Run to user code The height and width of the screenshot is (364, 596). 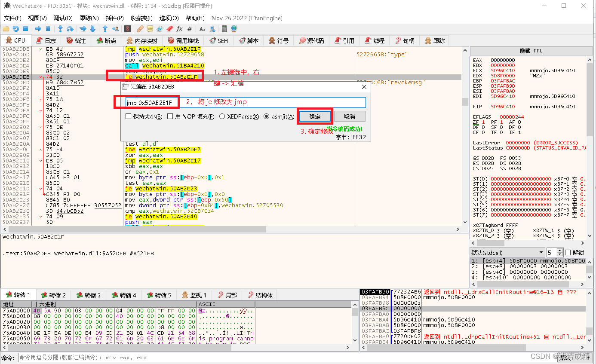tap(115, 29)
